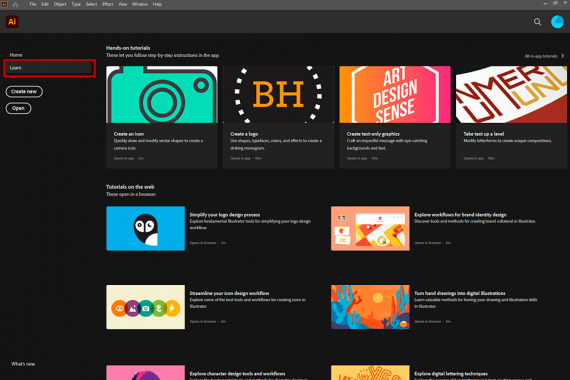This screenshot has width=570, height=380.
Task: Open the Window menu
Action: pos(140,4)
